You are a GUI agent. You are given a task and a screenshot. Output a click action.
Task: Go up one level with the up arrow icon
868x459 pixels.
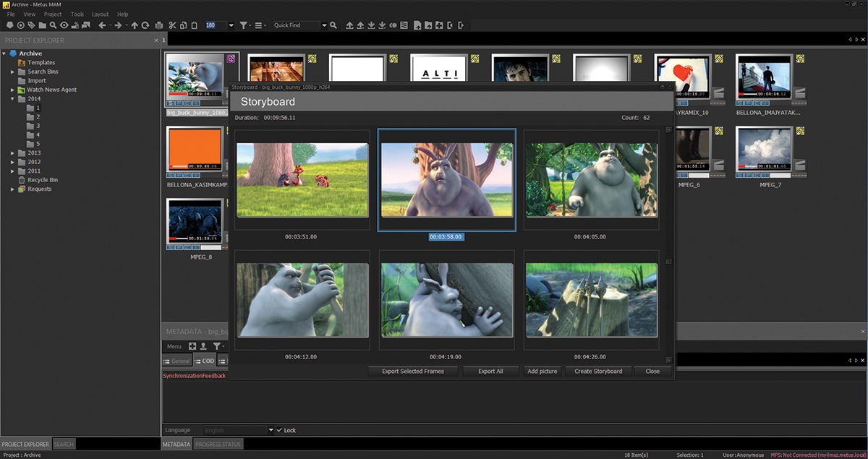[135, 25]
